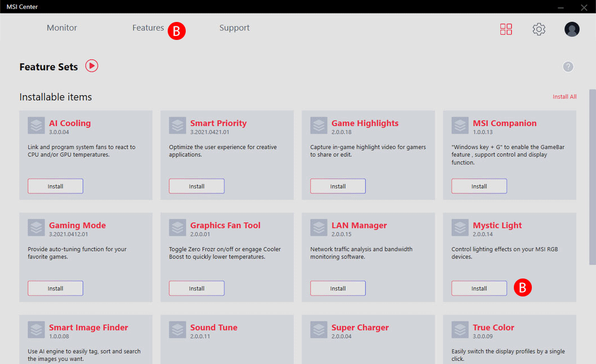Click the LAN Manager stack icon
The image size is (596, 364).
[319, 228]
